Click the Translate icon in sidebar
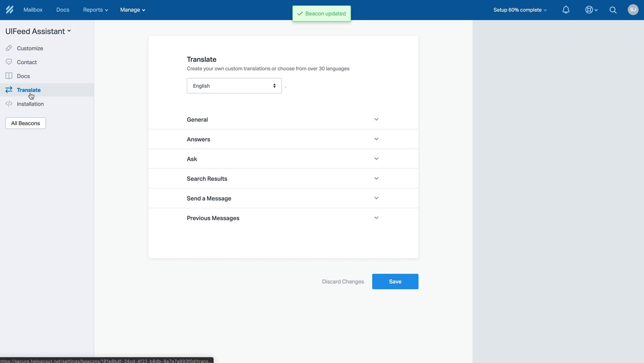The image size is (644, 363). (x=9, y=90)
